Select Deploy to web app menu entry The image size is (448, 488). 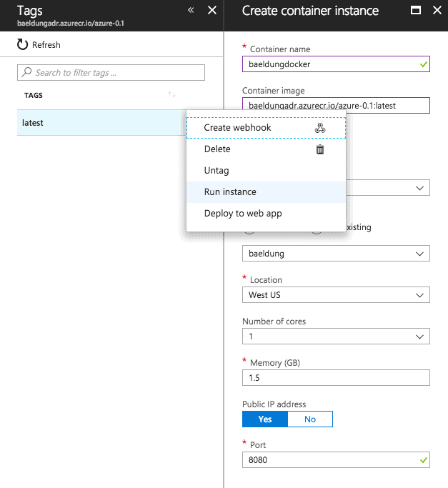[x=243, y=214]
